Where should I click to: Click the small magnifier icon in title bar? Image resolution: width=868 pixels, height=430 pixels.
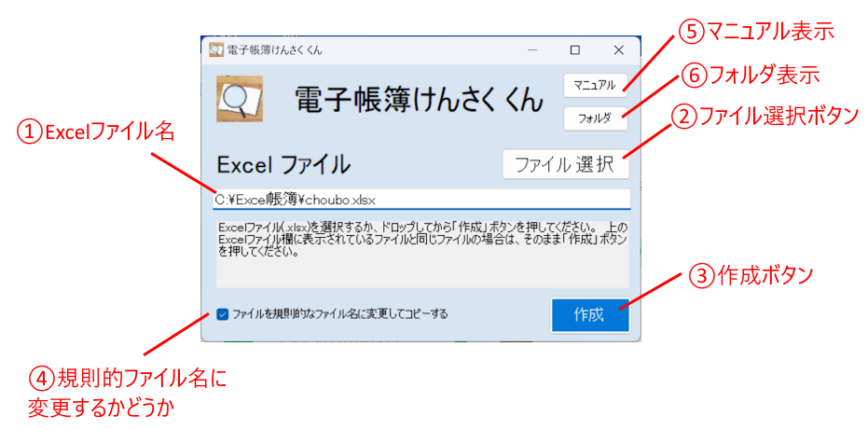(216, 49)
